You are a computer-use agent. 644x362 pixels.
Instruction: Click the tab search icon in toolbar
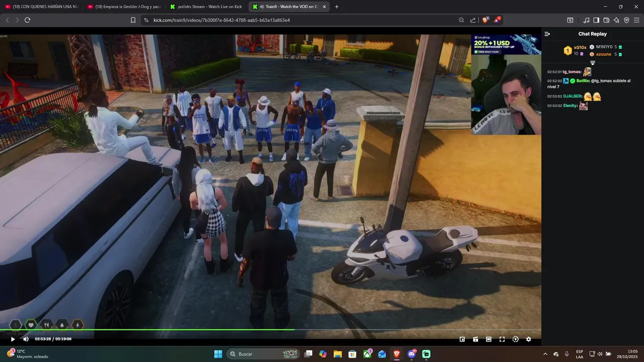[x=570, y=20]
